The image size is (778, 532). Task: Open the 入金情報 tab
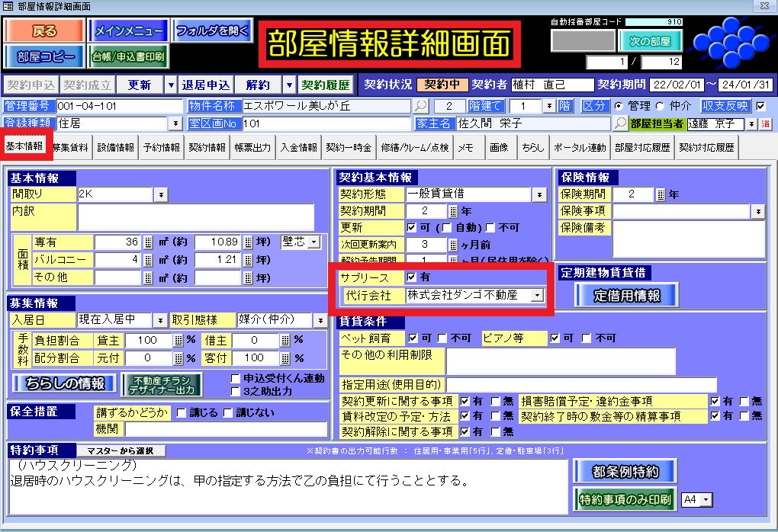click(298, 148)
